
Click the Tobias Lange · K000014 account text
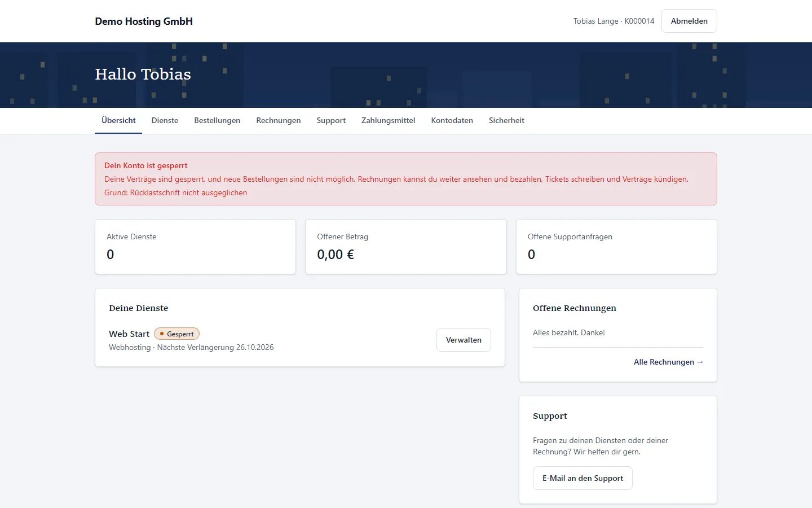[614, 21]
